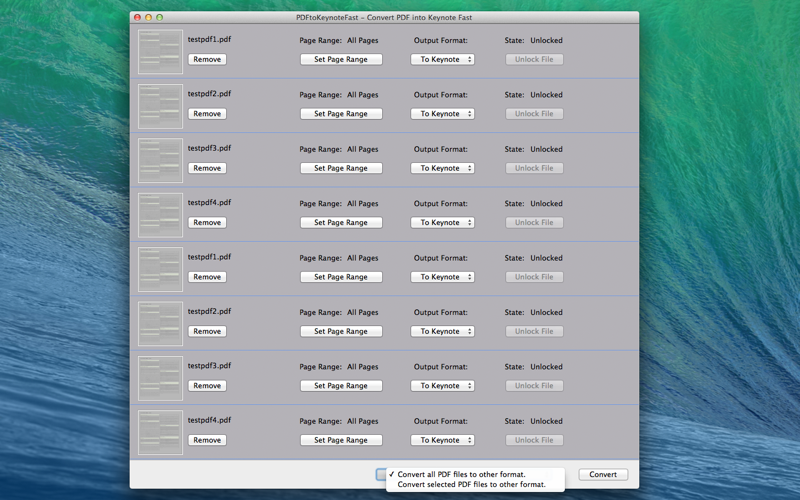Select the first testpdf2.pdf file name
This screenshot has height=500, width=800.
click(x=209, y=94)
